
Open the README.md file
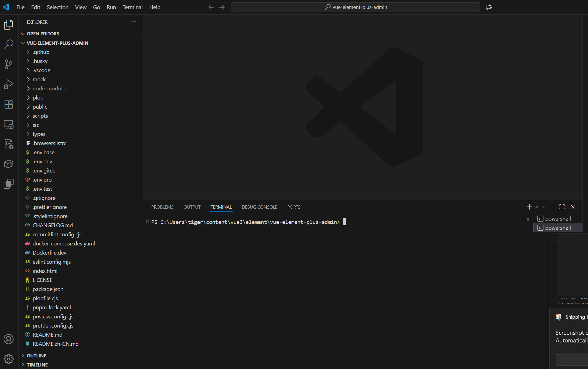pyautogui.click(x=80, y=335)
